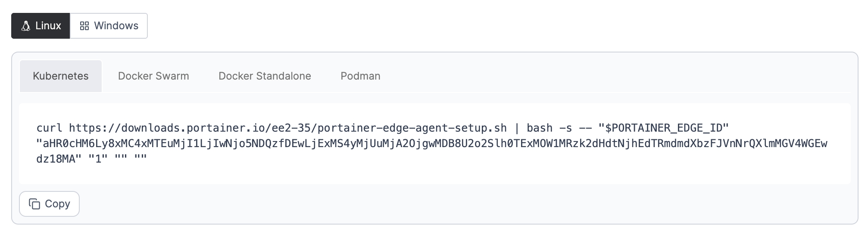Select the Docker Standalone tab
The image size is (868, 234).
[x=265, y=76]
